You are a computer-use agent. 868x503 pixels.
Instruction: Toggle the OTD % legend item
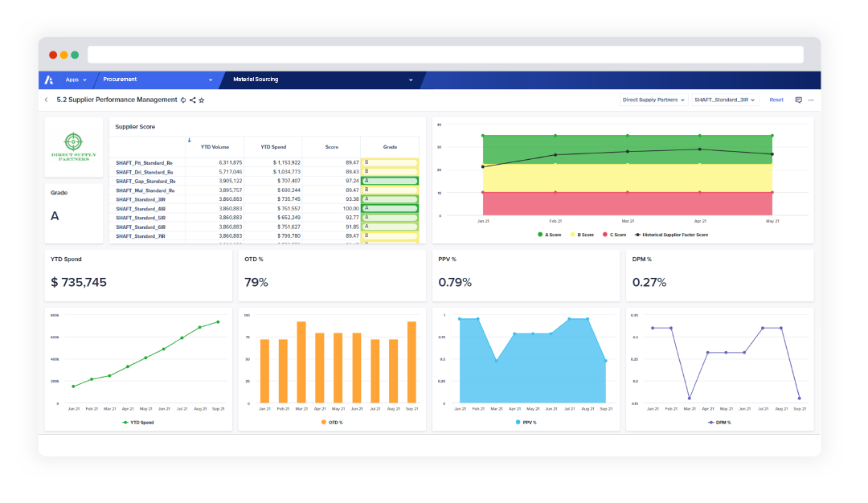[331, 422]
